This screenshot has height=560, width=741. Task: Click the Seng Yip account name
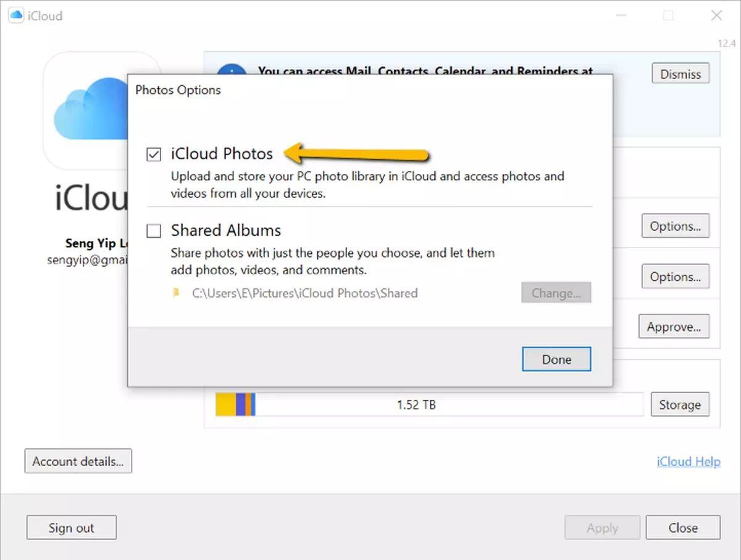pyautogui.click(x=96, y=243)
